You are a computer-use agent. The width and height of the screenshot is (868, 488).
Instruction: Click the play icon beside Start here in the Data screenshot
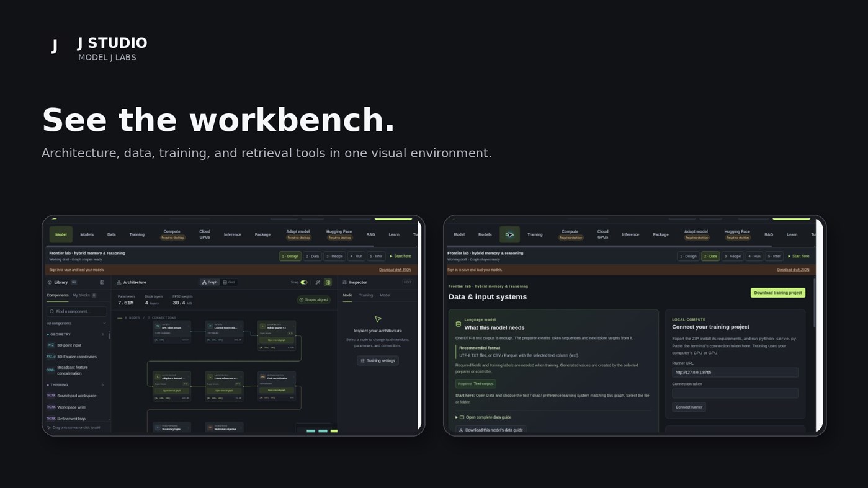click(789, 256)
